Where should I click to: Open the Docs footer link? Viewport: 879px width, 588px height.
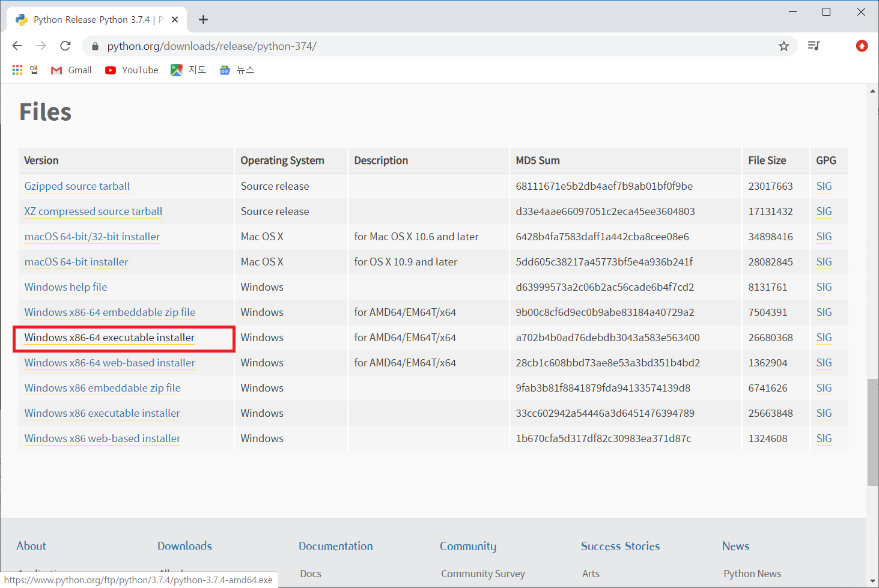(311, 574)
